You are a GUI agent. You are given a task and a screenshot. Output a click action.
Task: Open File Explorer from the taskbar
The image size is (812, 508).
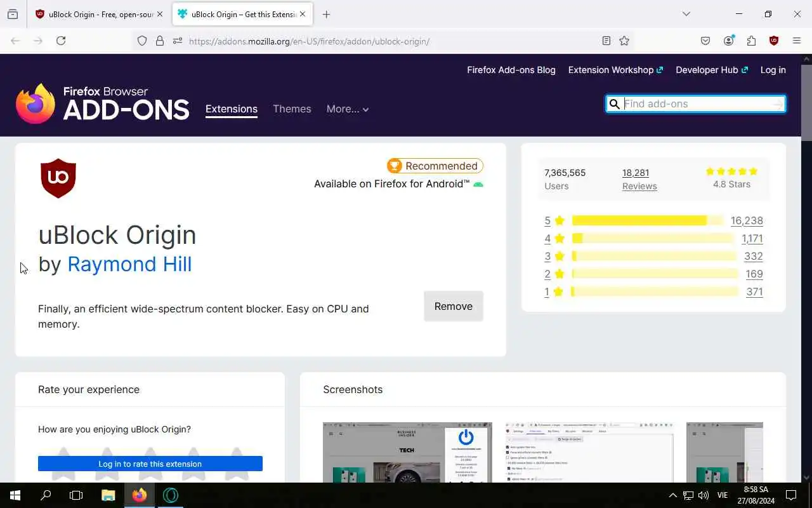point(108,495)
